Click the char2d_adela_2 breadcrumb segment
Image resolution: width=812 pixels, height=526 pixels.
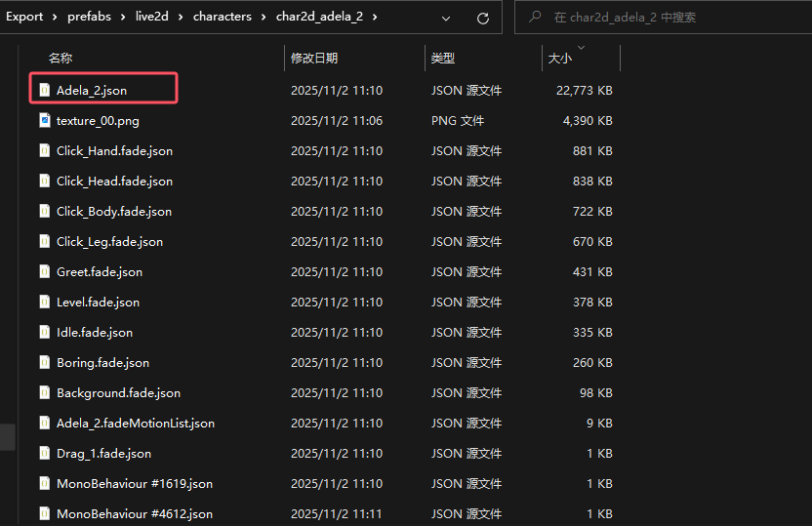[x=319, y=17]
